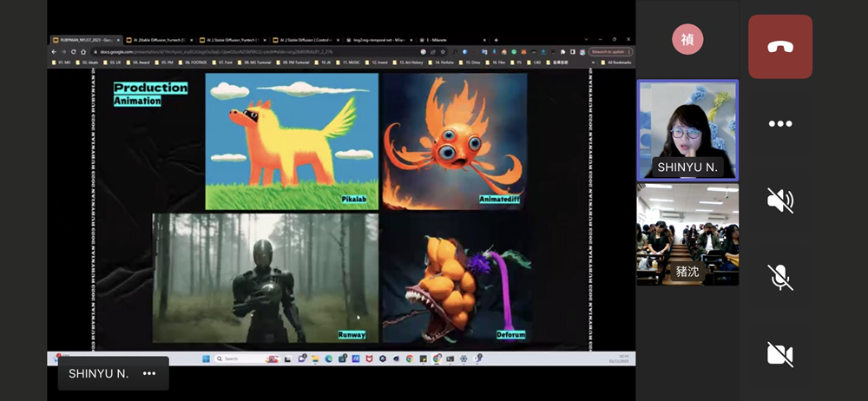End the call with the red hang-up button

pyautogui.click(x=780, y=48)
